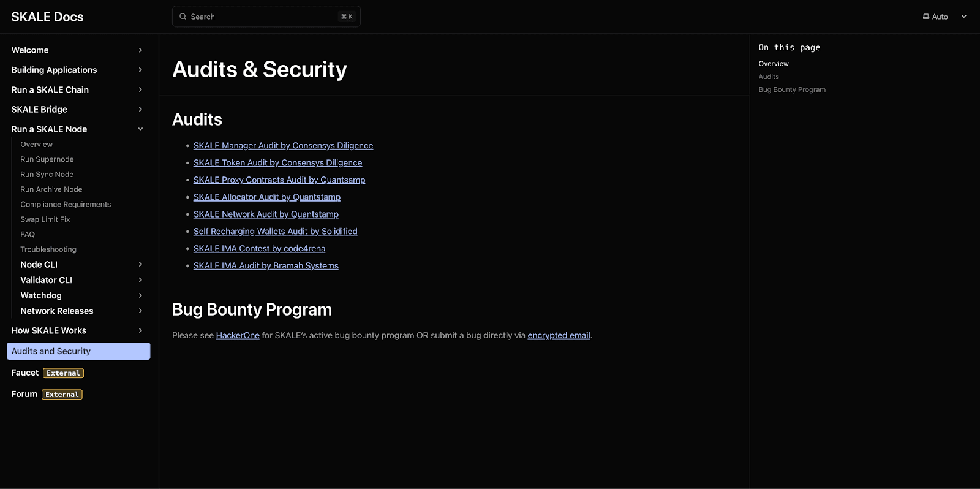Expand the Watchdog chevron arrow
Screen dimensions: 980x489
point(140,295)
